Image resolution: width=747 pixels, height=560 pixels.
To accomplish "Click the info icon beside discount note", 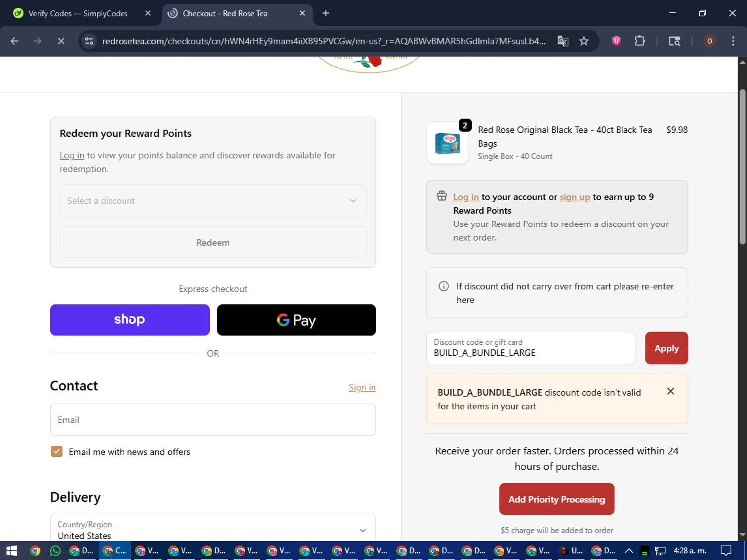I will coord(443,286).
